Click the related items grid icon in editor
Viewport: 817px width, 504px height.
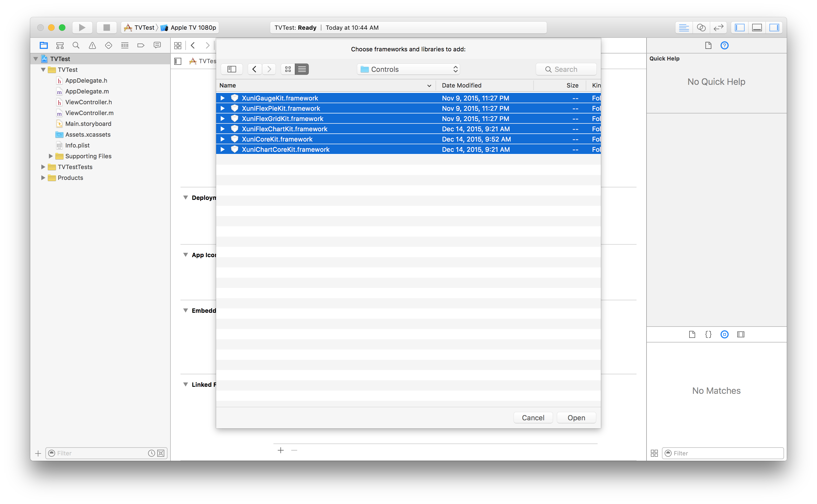178,45
